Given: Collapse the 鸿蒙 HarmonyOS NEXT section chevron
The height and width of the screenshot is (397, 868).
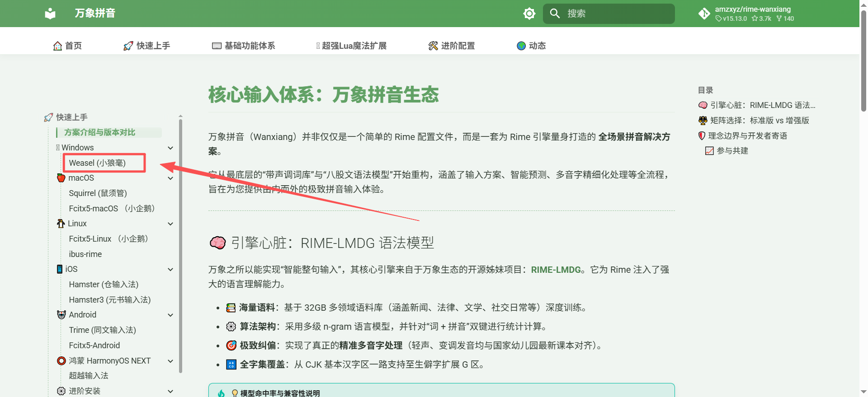Looking at the screenshot, I should 170,361.
